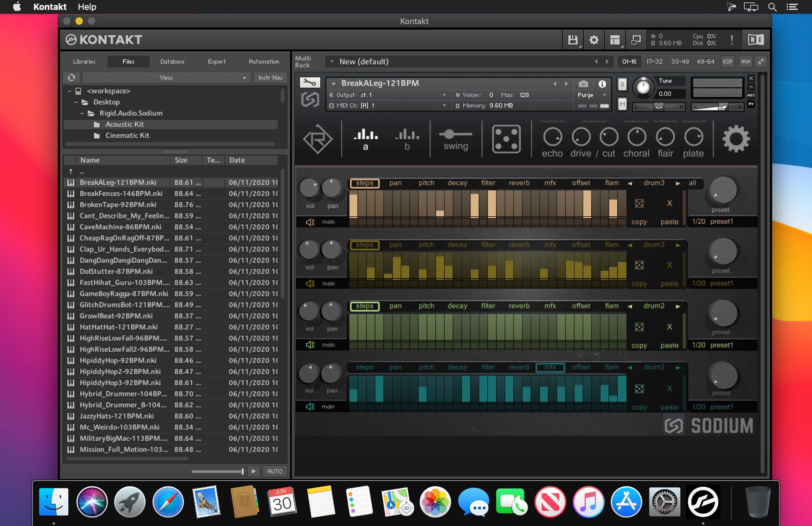Open the View dropdown in browser
812x526 pixels.
point(166,78)
